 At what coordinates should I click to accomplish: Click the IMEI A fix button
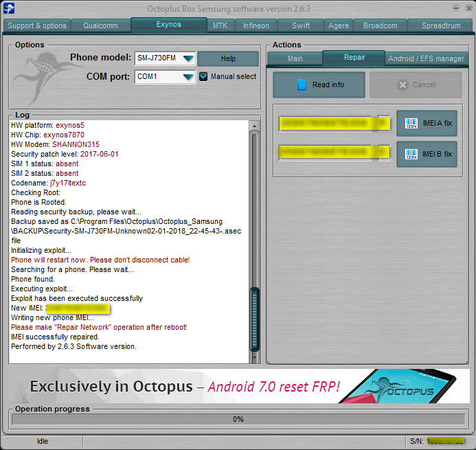[427, 123]
